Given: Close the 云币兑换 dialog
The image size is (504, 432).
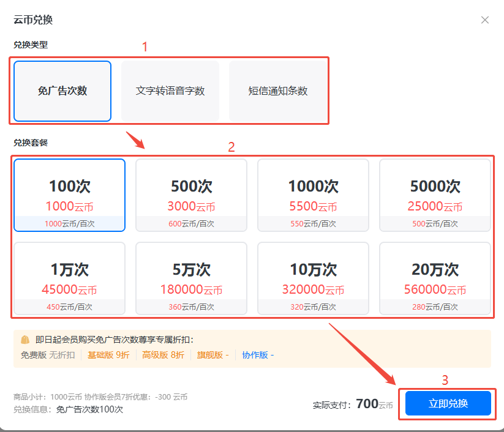Looking at the screenshot, I should [x=485, y=20].
